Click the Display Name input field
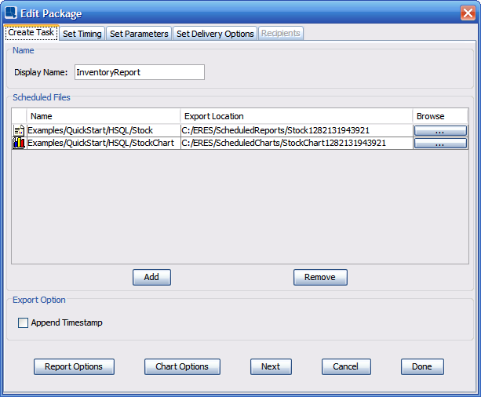Image resolution: width=481 pixels, height=397 pixels. coord(139,72)
